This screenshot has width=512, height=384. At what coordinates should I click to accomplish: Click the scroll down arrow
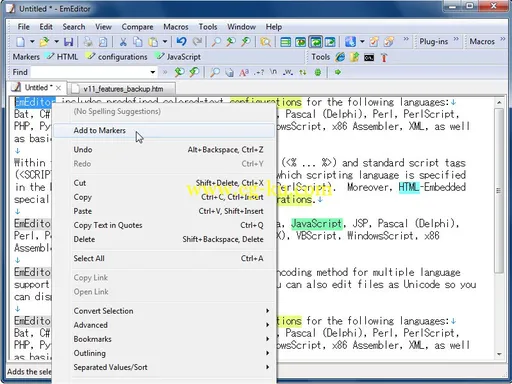point(499,354)
